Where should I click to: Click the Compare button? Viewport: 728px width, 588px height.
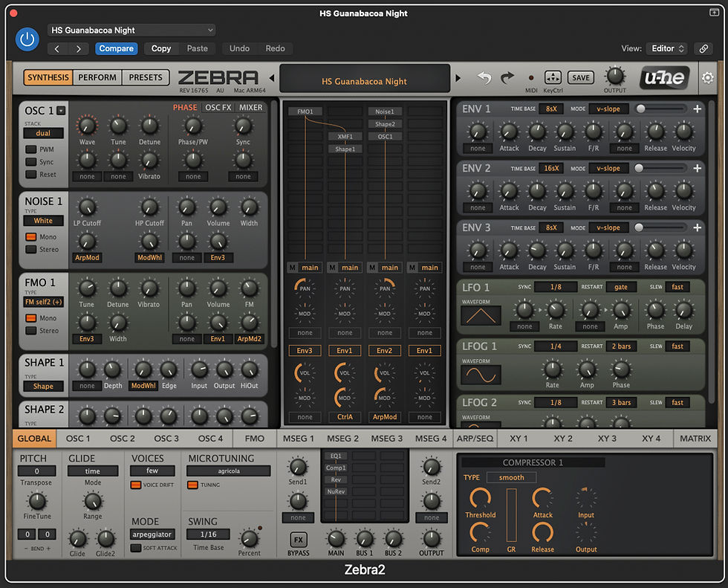pyautogui.click(x=116, y=48)
